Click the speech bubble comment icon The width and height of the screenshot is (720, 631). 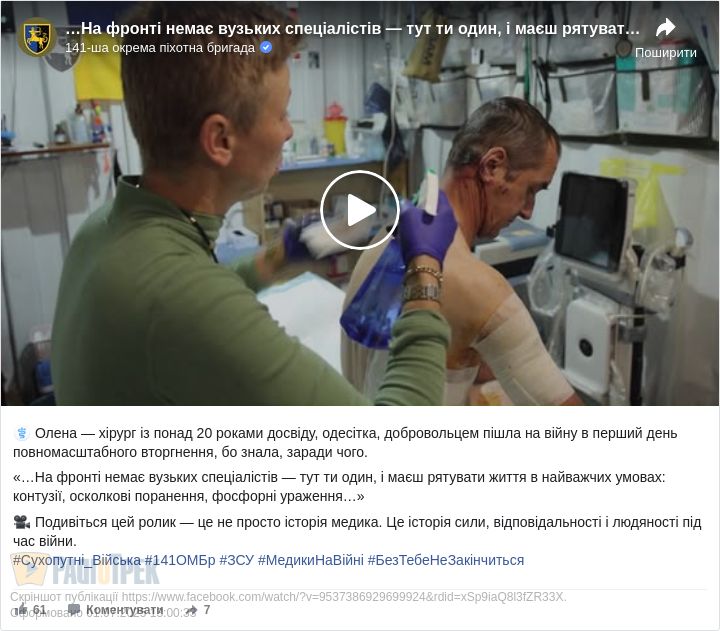pyautogui.click(x=74, y=609)
